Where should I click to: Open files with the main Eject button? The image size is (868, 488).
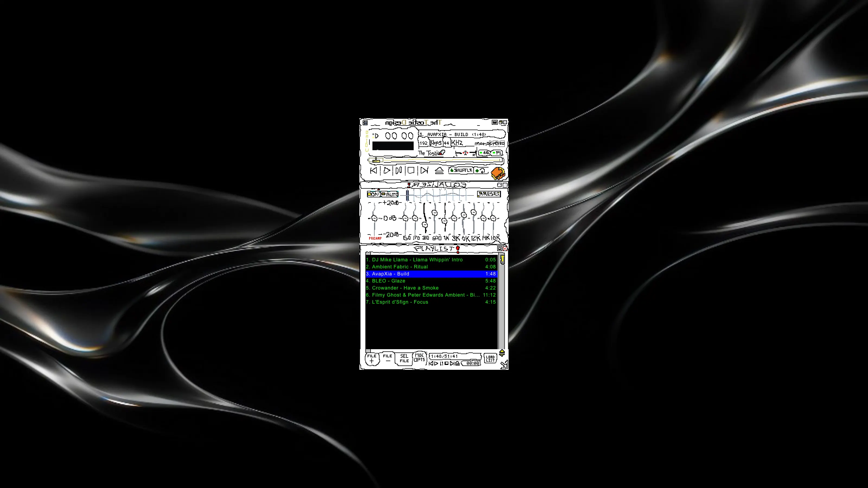tap(439, 171)
